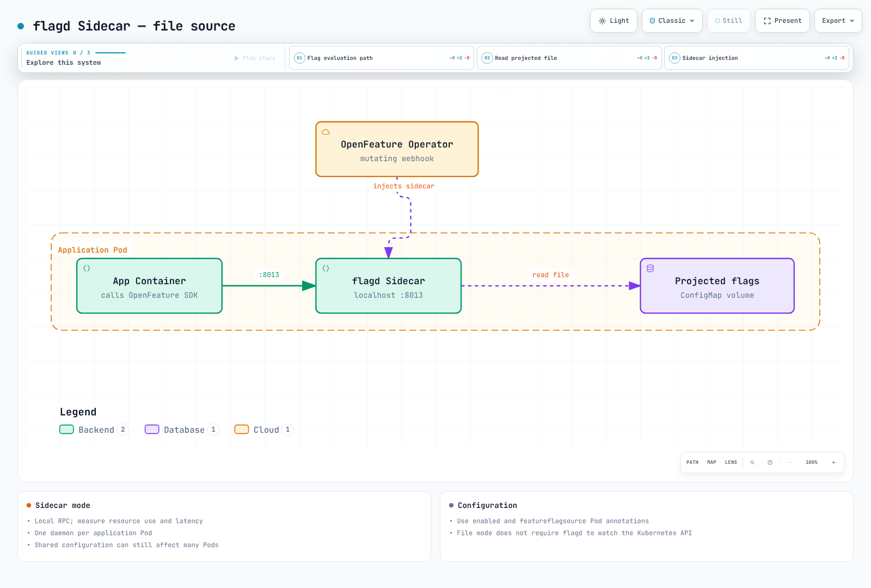
Task: Switch to MAP mode
Action: click(711, 462)
